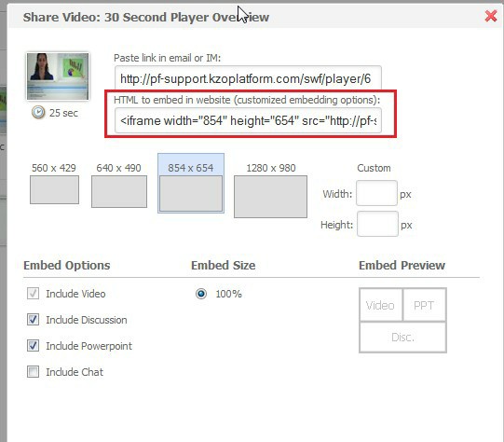
Task: Uncheck Include Discussion option
Action: click(x=34, y=320)
